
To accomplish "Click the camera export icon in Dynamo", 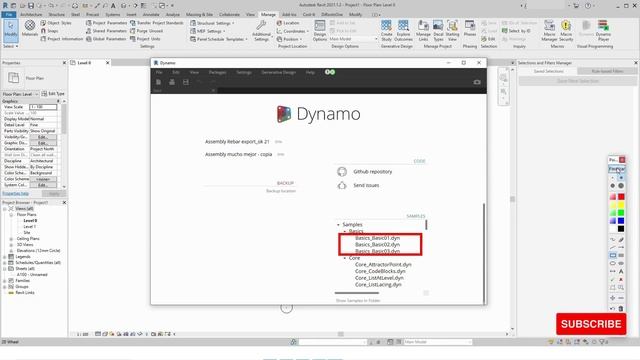I will [x=477, y=82].
